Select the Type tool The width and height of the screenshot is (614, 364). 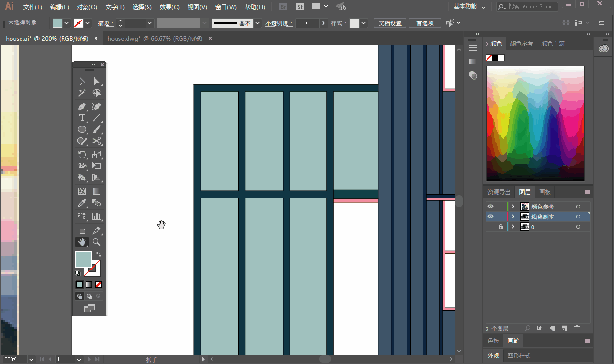pyautogui.click(x=82, y=118)
